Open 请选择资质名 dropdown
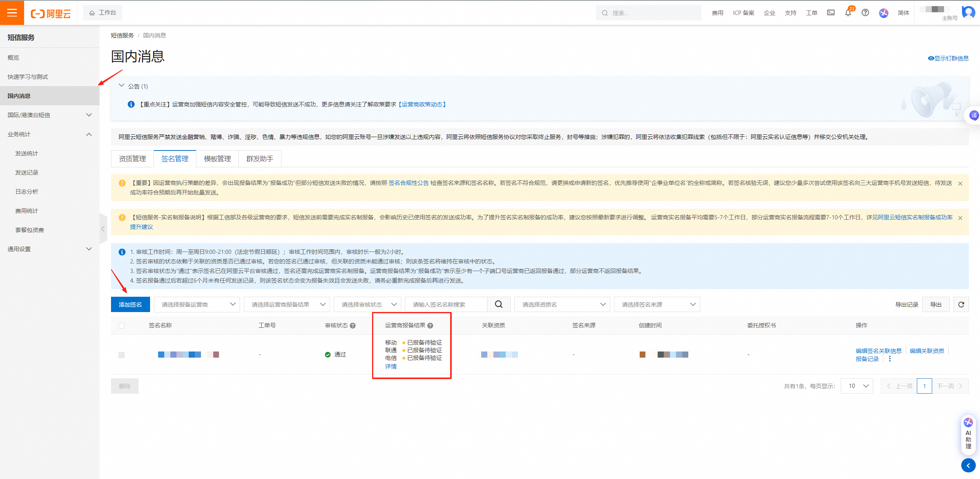Screen dimensions: 980x479 562,304
